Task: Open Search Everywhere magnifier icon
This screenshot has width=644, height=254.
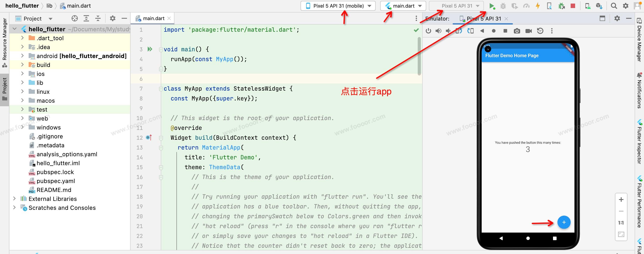Action: click(614, 6)
